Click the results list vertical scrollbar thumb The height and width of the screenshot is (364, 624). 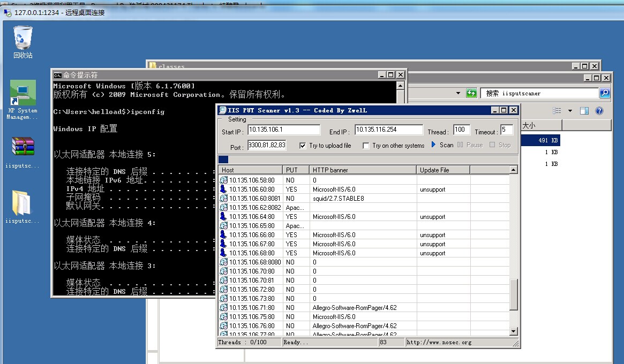[513, 294]
